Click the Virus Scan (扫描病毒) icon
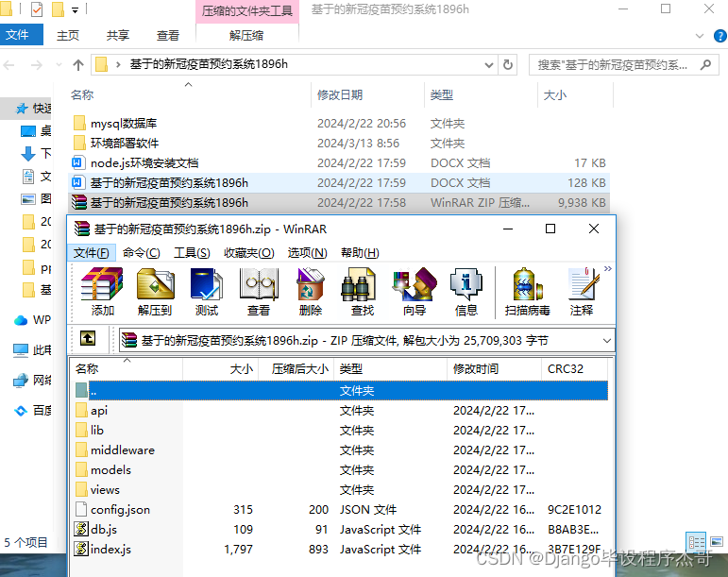Viewport: 728px width, 577px height. tap(528, 292)
